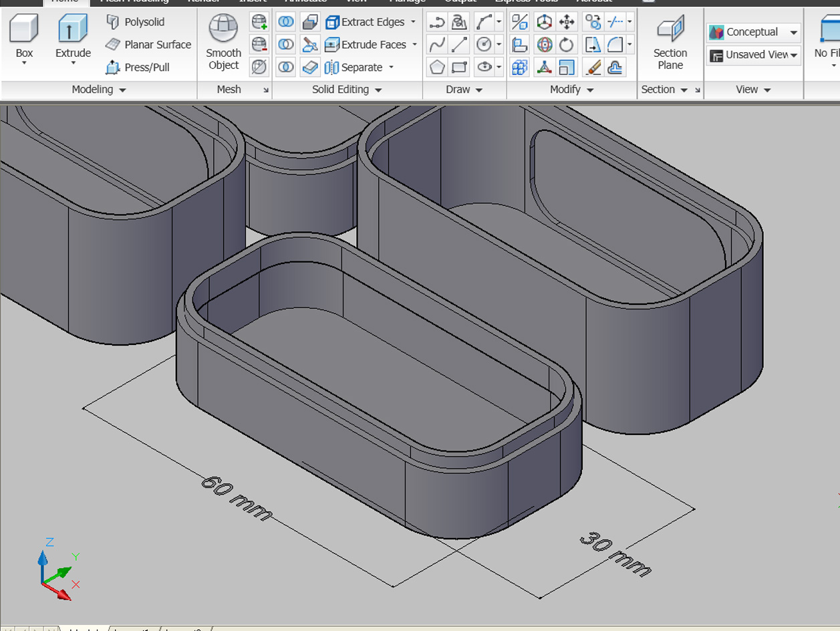The height and width of the screenshot is (631, 840).
Task: Click the 30 mm dimension text
Action: tap(615, 554)
